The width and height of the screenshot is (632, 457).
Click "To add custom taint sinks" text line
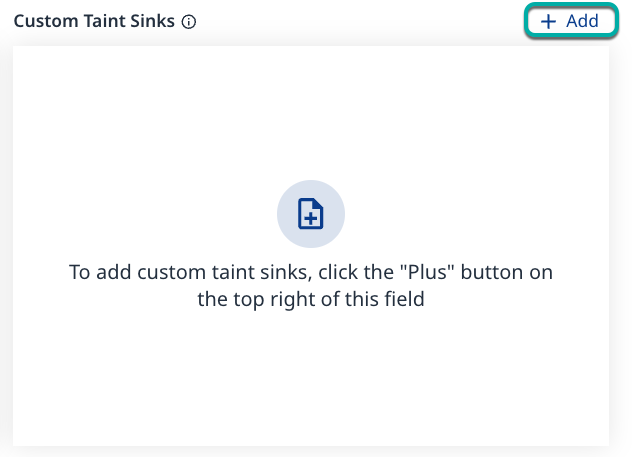[x=180, y=272]
